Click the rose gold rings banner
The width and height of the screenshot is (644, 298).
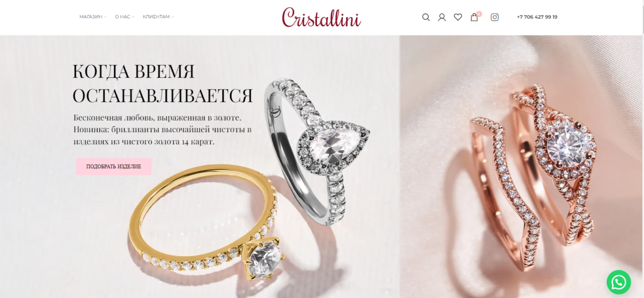point(522,167)
